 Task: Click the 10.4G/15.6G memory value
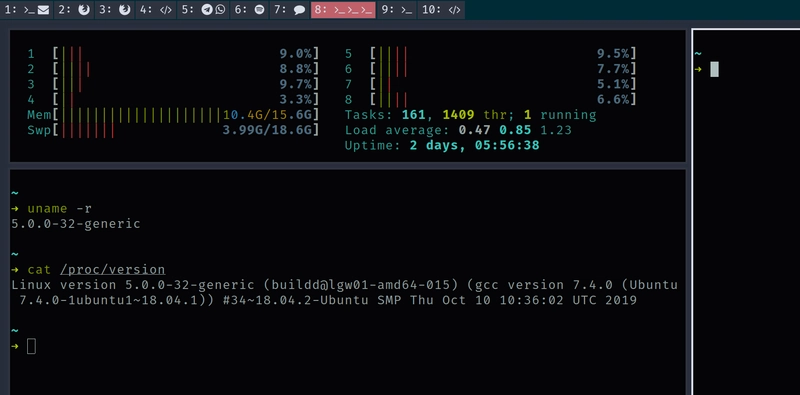pyautogui.click(x=268, y=115)
